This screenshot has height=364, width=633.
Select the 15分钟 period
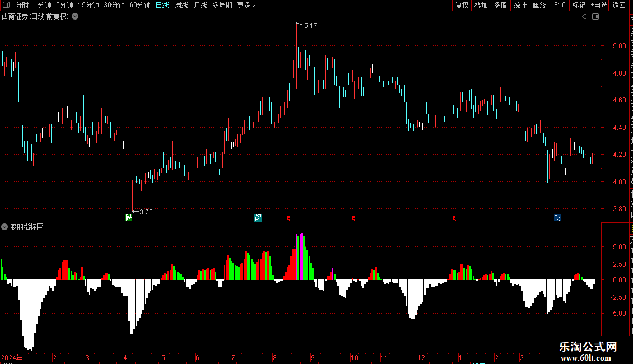[x=89, y=5]
